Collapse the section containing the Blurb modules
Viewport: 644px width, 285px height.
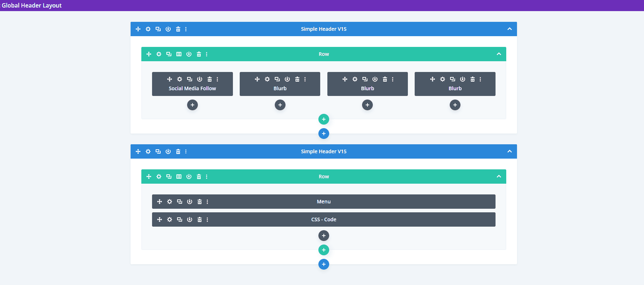click(x=509, y=29)
